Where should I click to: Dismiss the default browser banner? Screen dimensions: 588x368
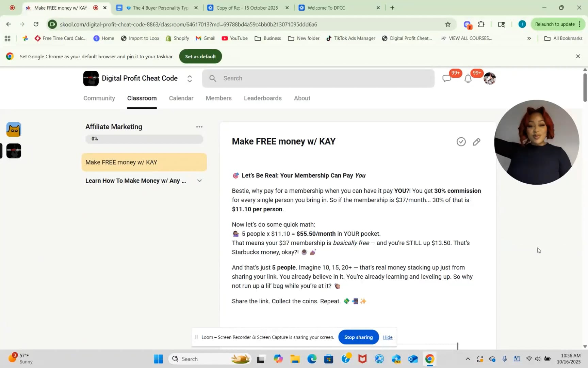577,56
